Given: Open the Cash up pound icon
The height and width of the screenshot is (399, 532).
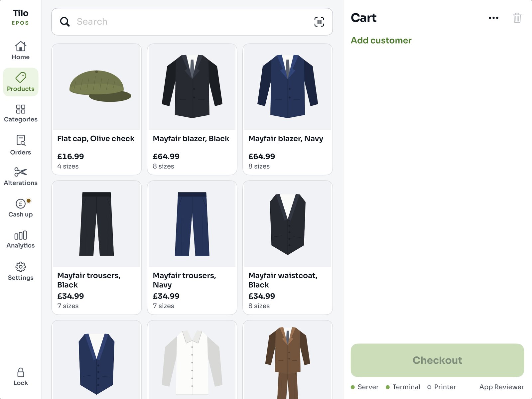Looking at the screenshot, I should point(21,203).
